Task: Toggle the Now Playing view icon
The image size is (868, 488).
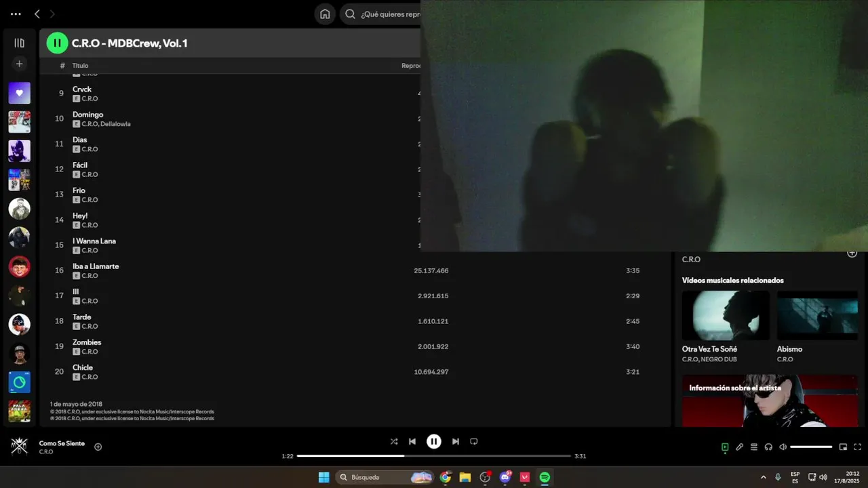Action: pyautogui.click(x=725, y=447)
